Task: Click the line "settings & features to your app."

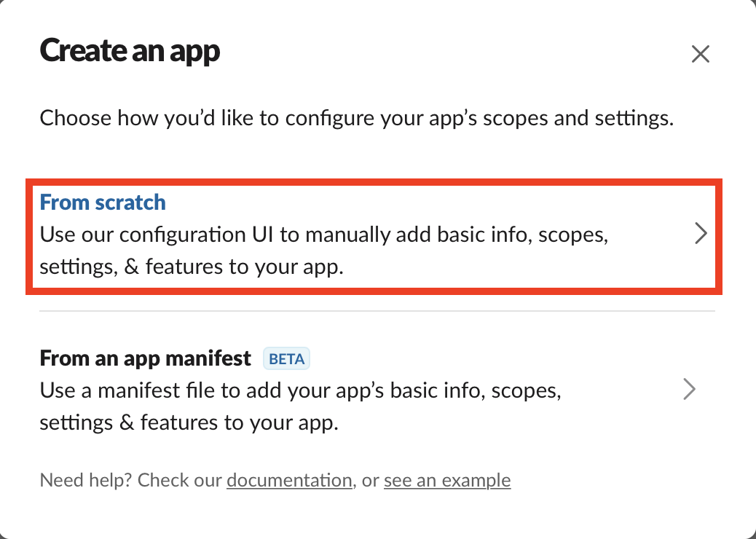Action: coord(189,422)
